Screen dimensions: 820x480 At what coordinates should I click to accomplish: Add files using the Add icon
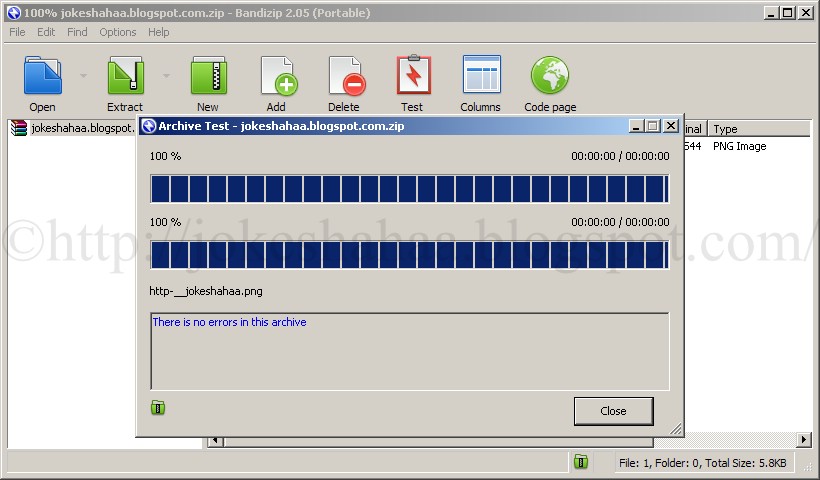point(279,76)
